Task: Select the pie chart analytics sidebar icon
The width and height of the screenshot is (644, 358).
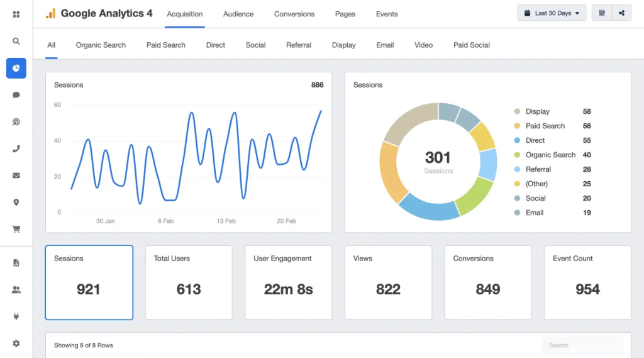Action: pos(16,68)
